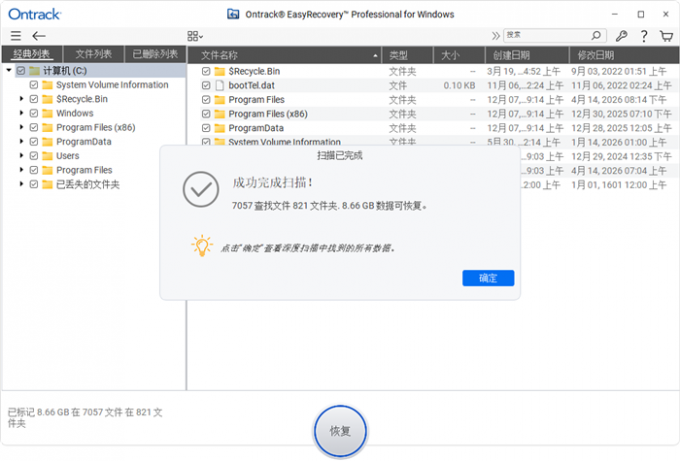Toggle Users folder checkbox in tree
This screenshot has height=461, width=680.
[34, 156]
